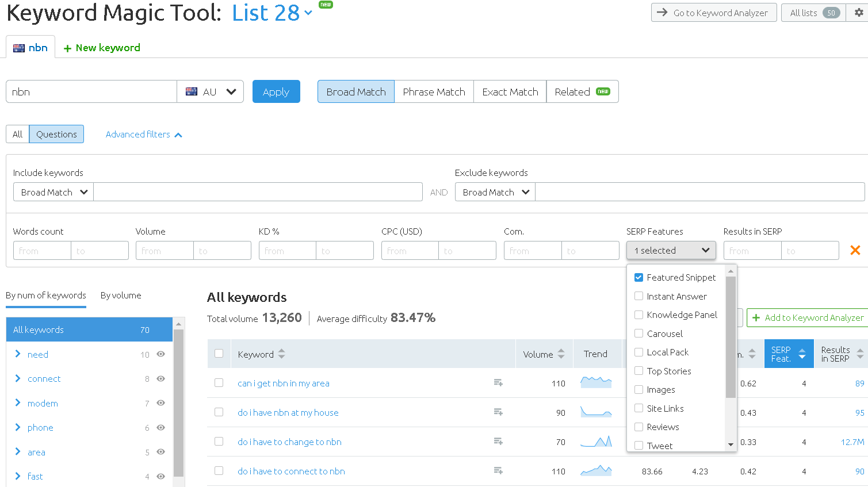This screenshot has height=487, width=868.
Task: Toggle eye icon for 'modem' group
Action: tap(161, 403)
